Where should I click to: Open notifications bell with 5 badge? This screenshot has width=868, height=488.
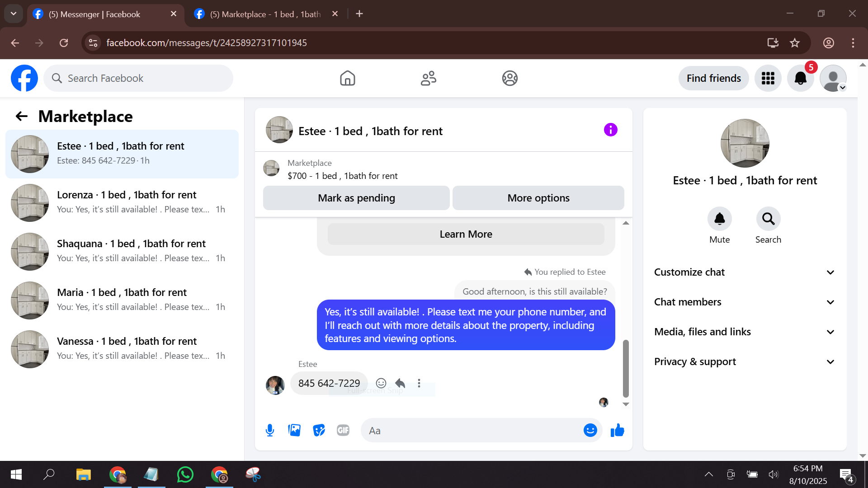coord(800,78)
